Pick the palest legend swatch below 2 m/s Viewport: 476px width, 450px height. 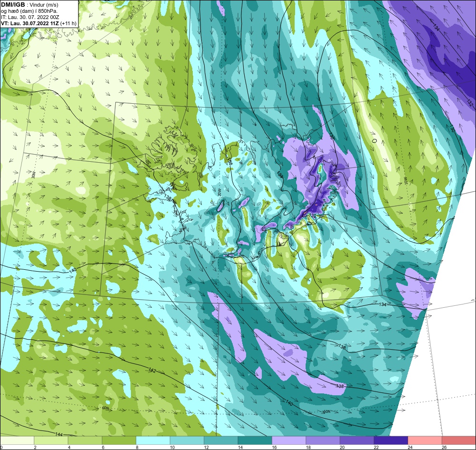(x=17, y=440)
